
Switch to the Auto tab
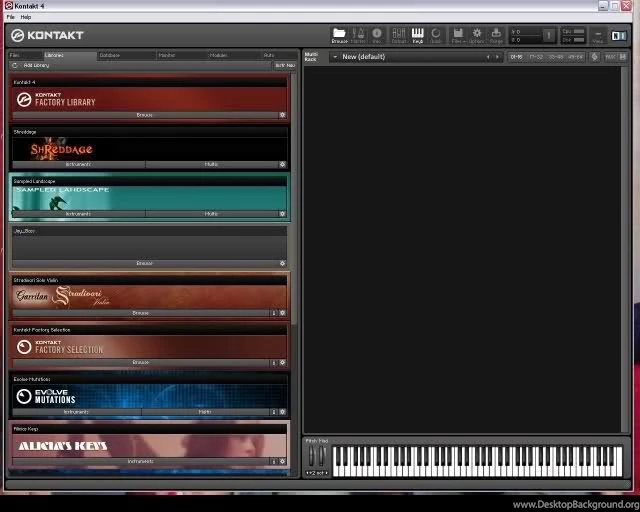pyautogui.click(x=280, y=55)
